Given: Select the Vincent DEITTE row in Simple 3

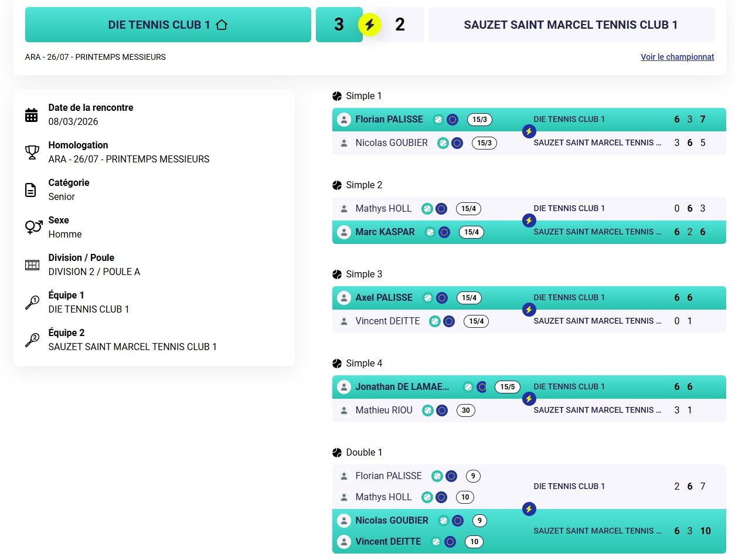Looking at the screenshot, I should point(529,321).
